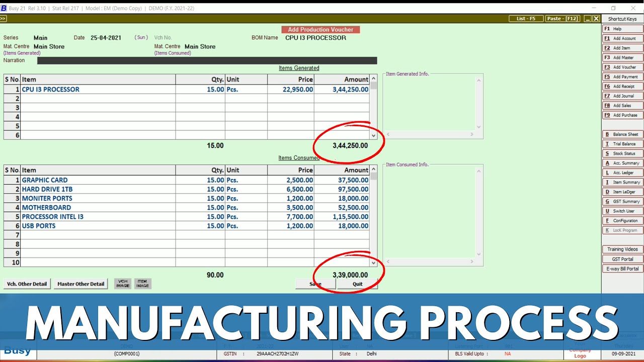The height and width of the screenshot is (362, 644).
Task: Open Item Ledger shortcut
Action: click(622, 192)
